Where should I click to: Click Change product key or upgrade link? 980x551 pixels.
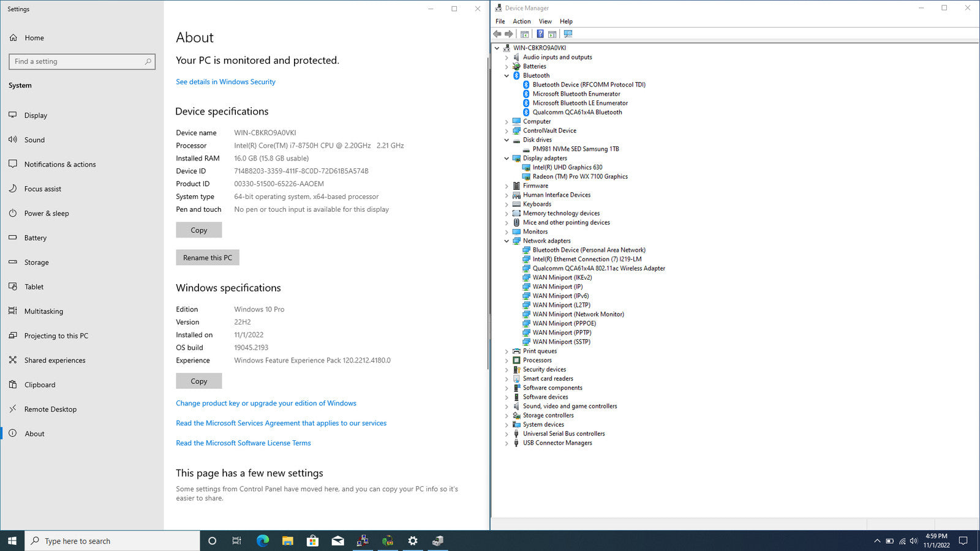coord(266,403)
